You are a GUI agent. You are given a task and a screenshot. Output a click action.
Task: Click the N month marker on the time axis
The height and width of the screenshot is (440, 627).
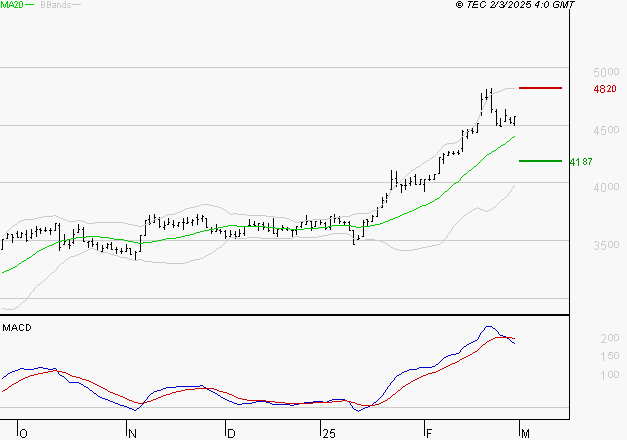[x=132, y=434]
